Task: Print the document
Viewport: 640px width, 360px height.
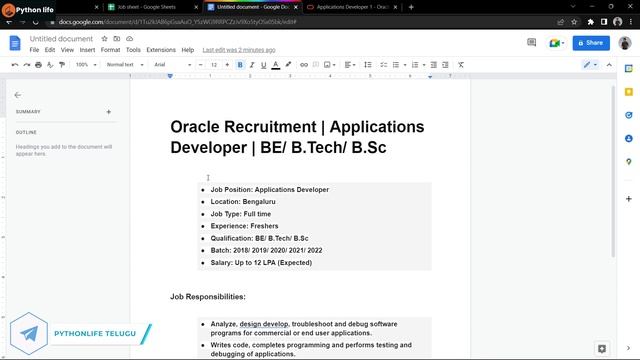Action: [38, 65]
